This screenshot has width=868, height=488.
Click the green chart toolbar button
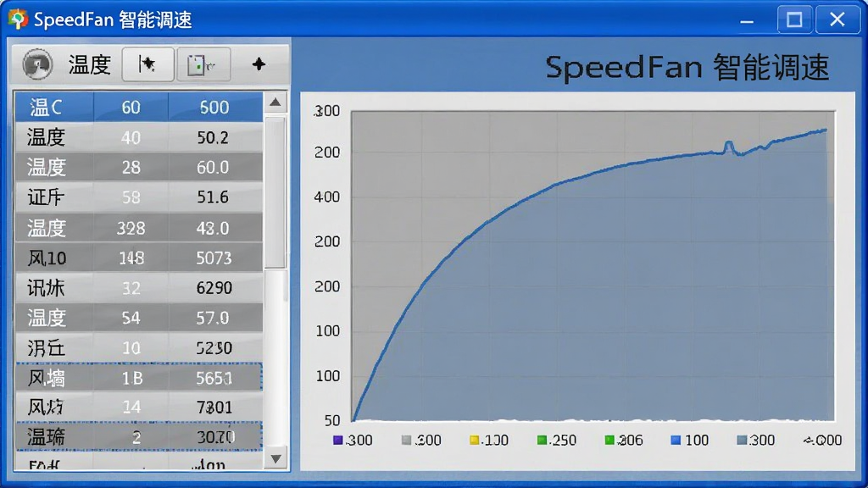pyautogui.click(x=203, y=64)
